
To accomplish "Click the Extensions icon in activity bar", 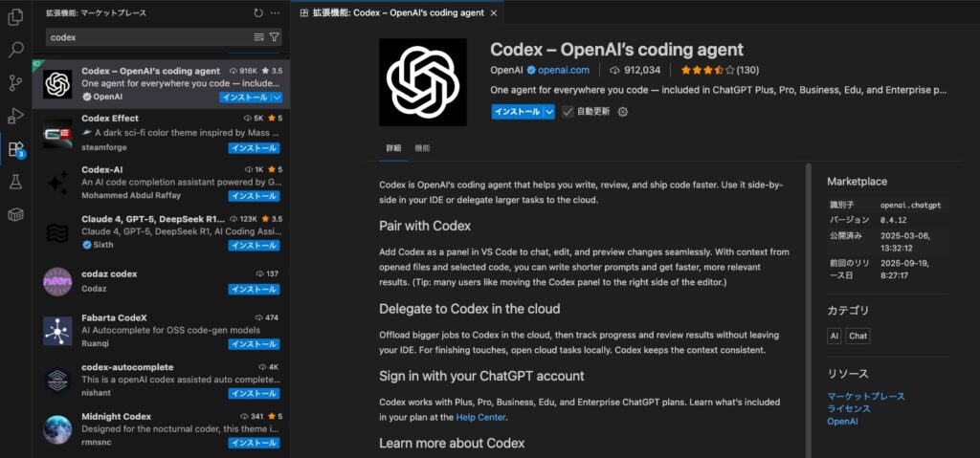I will point(15,149).
